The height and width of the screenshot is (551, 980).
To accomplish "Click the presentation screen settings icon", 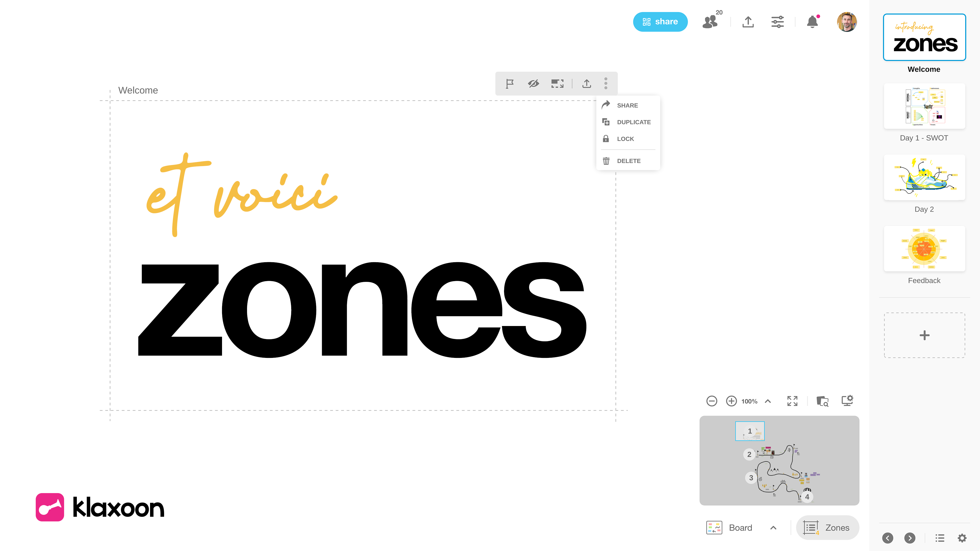I will tap(847, 401).
